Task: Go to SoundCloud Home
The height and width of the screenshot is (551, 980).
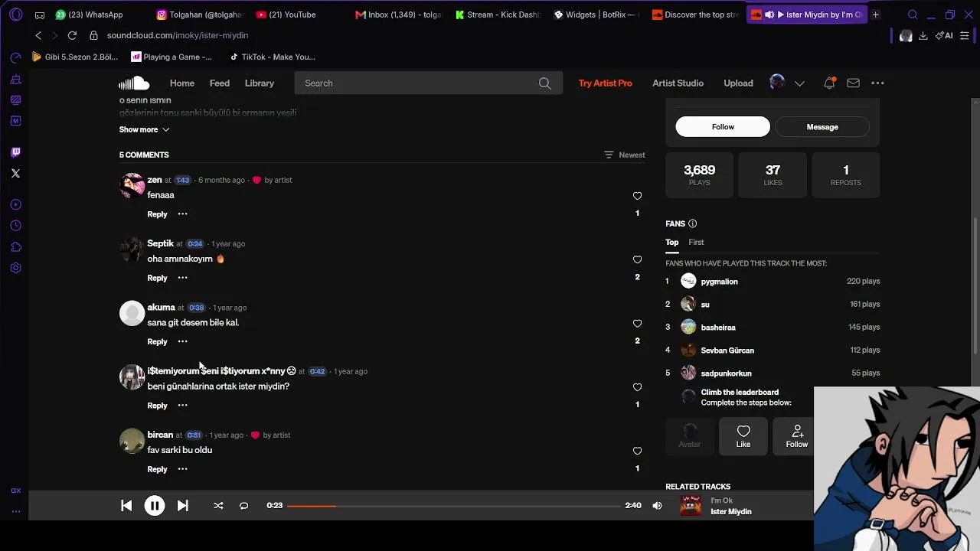Action: [182, 83]
